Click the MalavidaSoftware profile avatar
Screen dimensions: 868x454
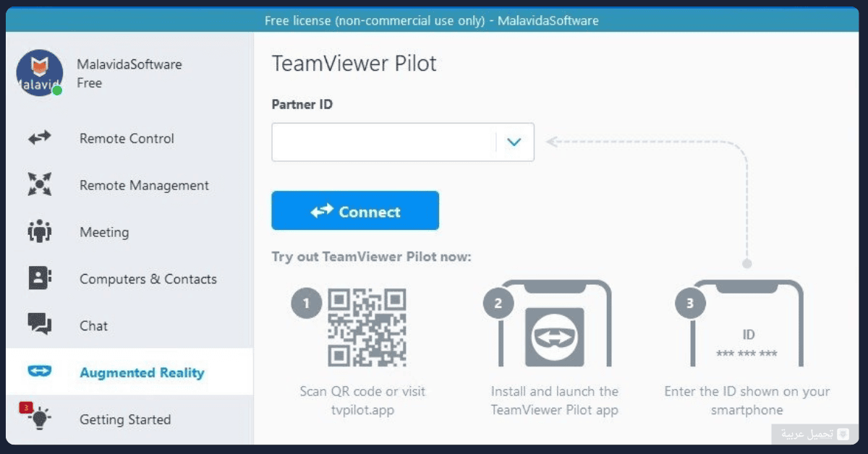click(39, 73)
